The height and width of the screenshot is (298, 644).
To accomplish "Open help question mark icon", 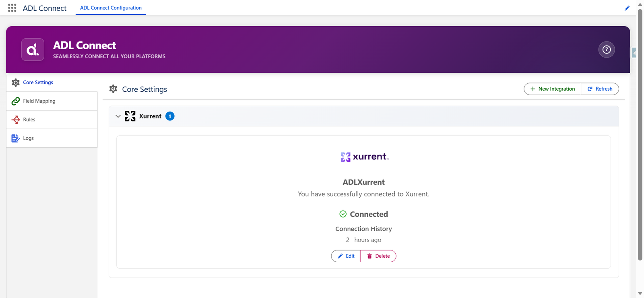I will [607, 50].
